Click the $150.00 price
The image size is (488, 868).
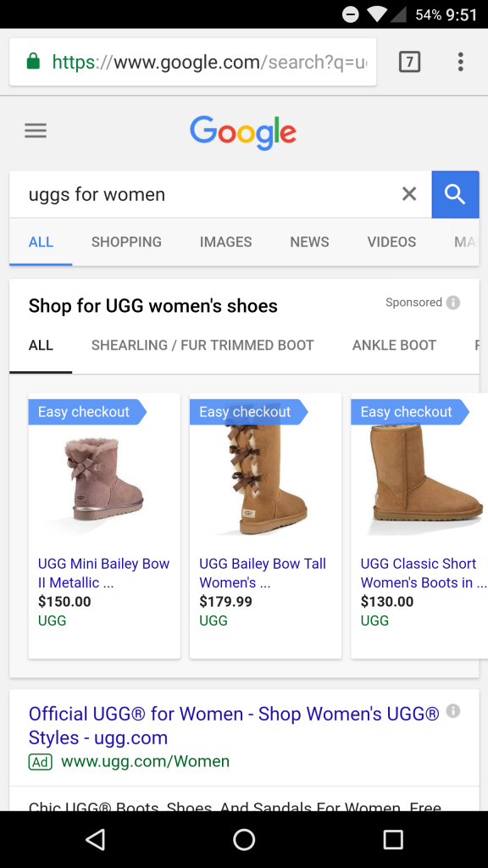point(64,602)
